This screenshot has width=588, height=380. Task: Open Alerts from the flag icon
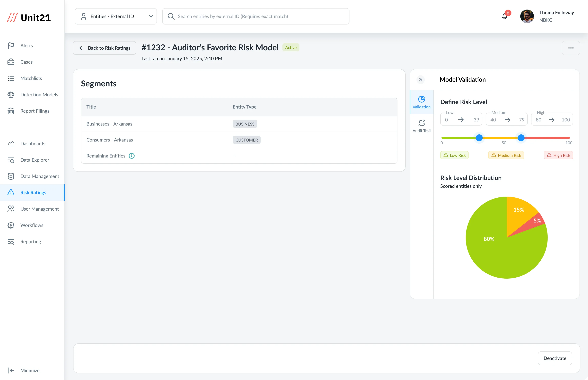(x=11, y=45)
